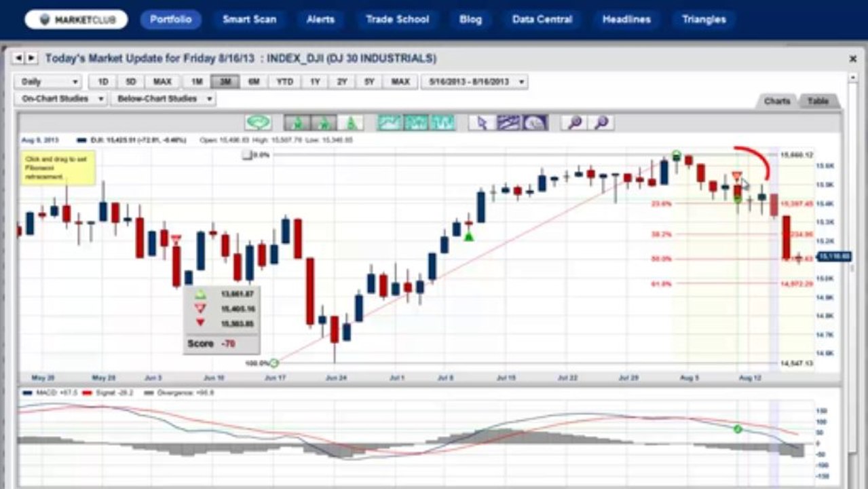Click the 0.0% Fibonacci handle box
The width and height of the screenshot is (868, 489).
(247, 155)
